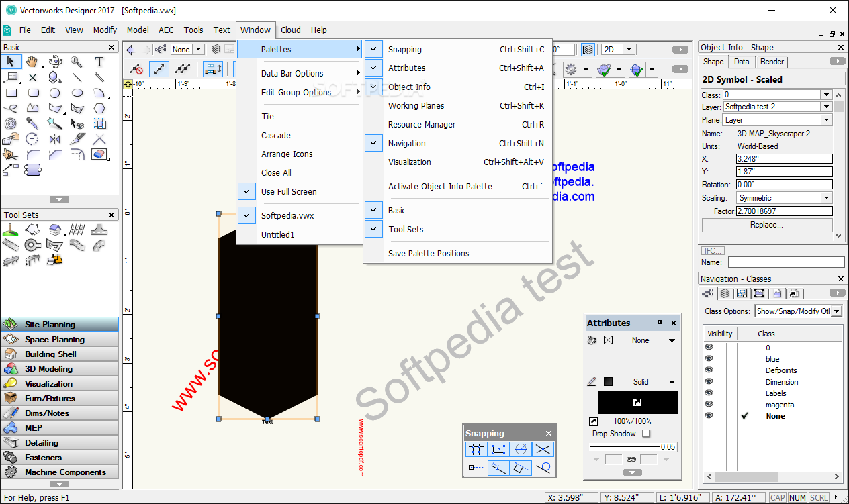Image resolution: width=849 pixels, height=504 pixels.
Task: Open the Layers icon in Navigation palette
Action: [724, 293]
